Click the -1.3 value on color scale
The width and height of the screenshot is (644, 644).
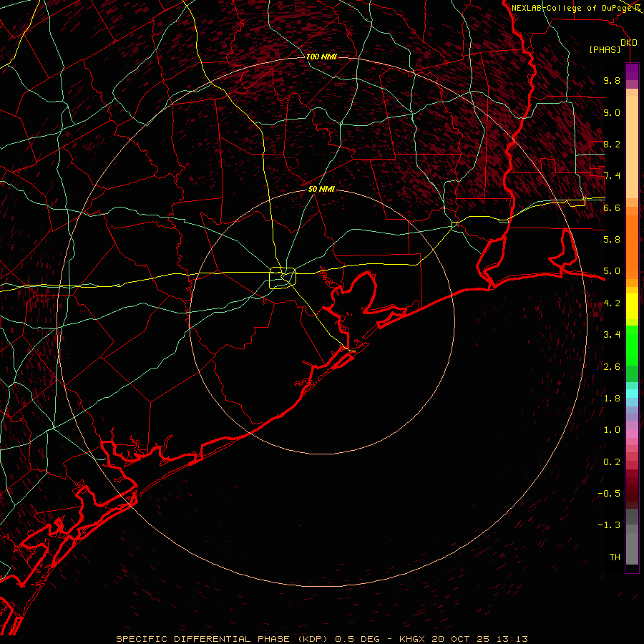point(609,525)
